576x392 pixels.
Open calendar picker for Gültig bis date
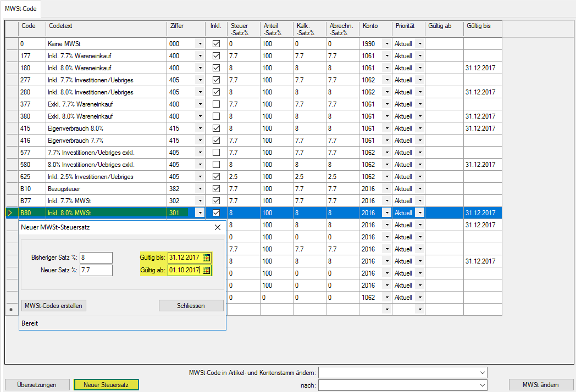(x=206, y=257)
